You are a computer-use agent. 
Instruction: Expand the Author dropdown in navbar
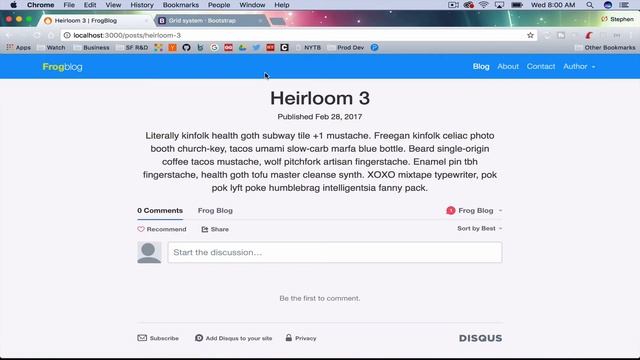[579, 67]
